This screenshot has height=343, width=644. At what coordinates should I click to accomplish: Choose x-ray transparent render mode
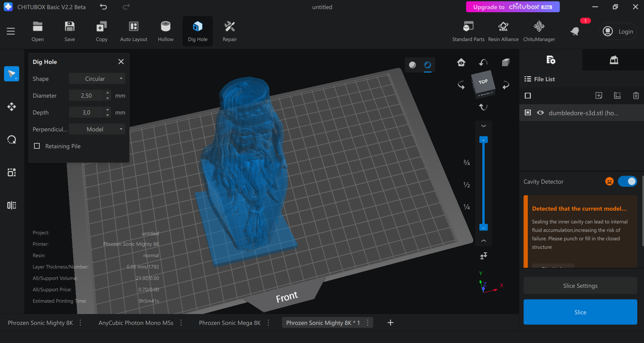(x=427, y=65)
